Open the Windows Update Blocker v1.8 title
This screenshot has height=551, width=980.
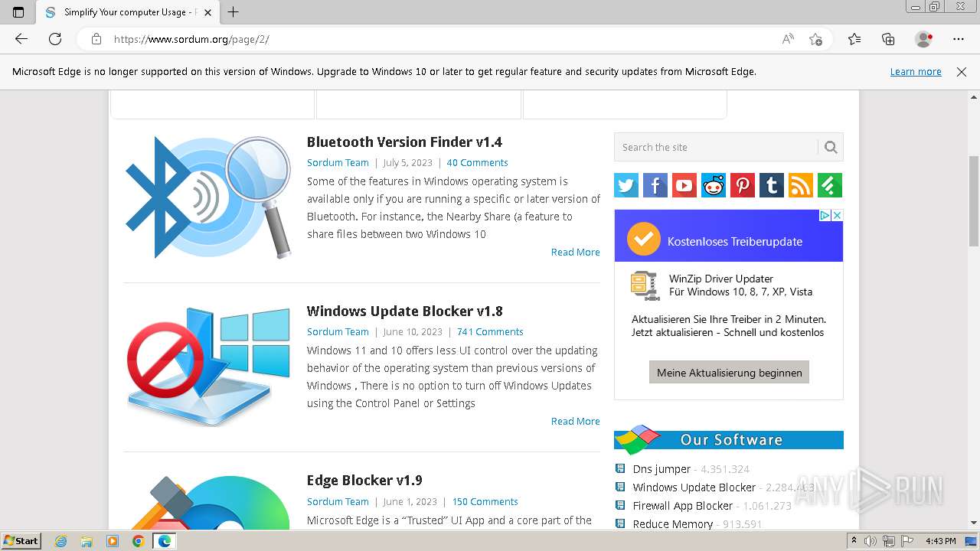point(404,311)
